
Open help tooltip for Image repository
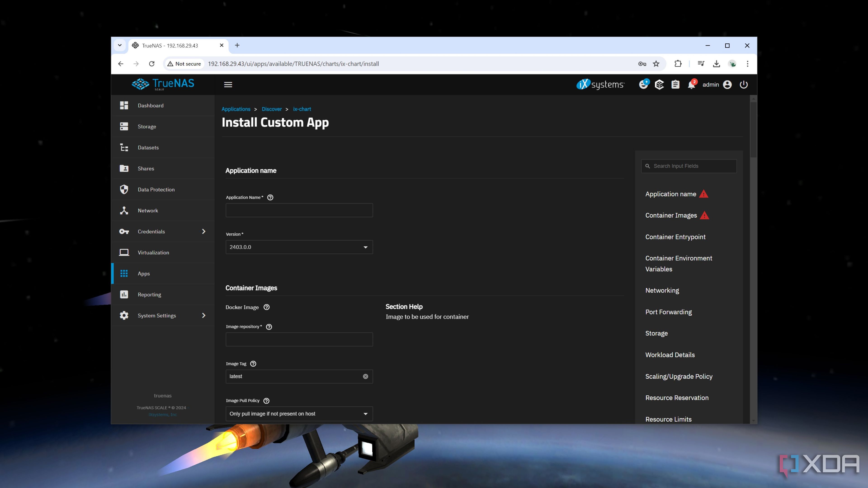click(269, 327)
